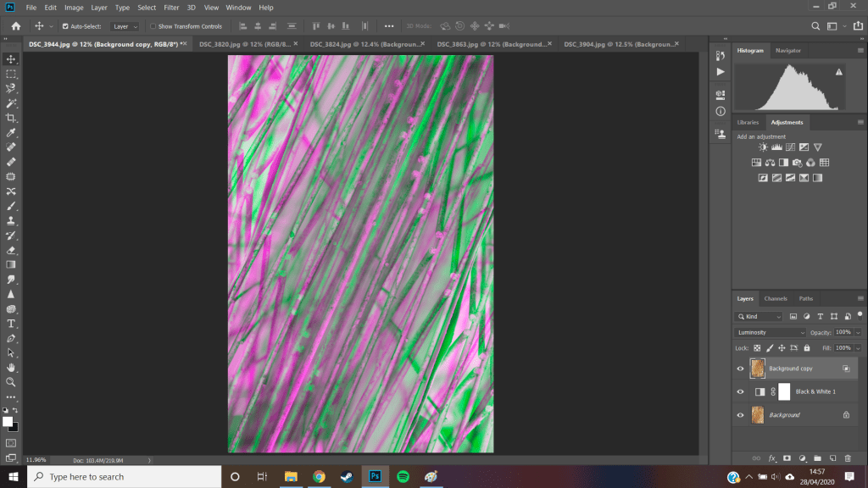Uncheck the Auto-Select checkbox
Screen dimensions: 868x488
click(65, 26)
